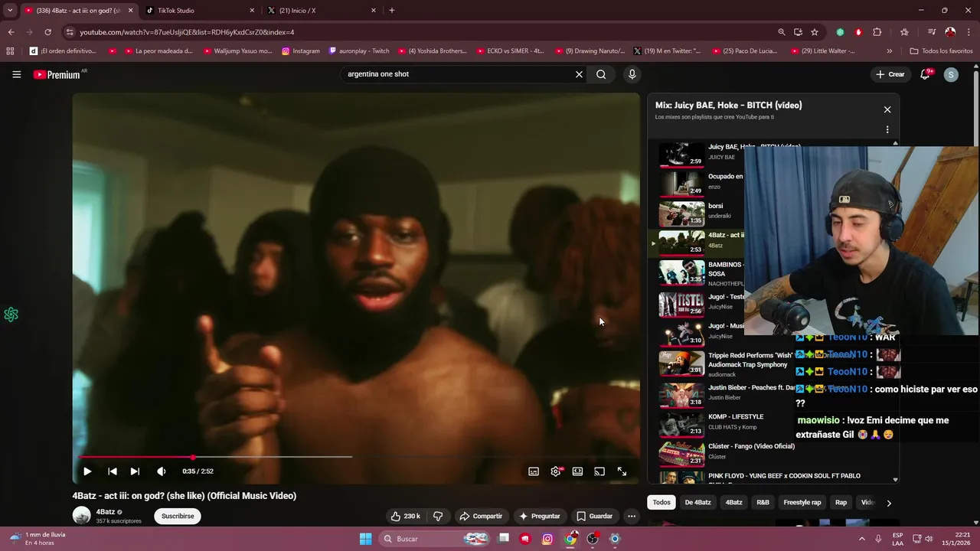Open OBS Studio from taskbar

point(593,539)
